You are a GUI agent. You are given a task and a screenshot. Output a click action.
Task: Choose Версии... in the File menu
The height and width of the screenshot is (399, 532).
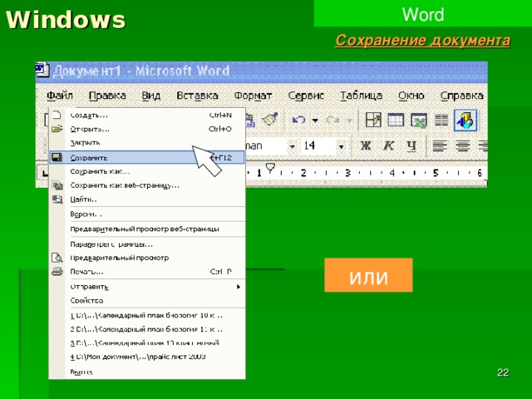147,214
